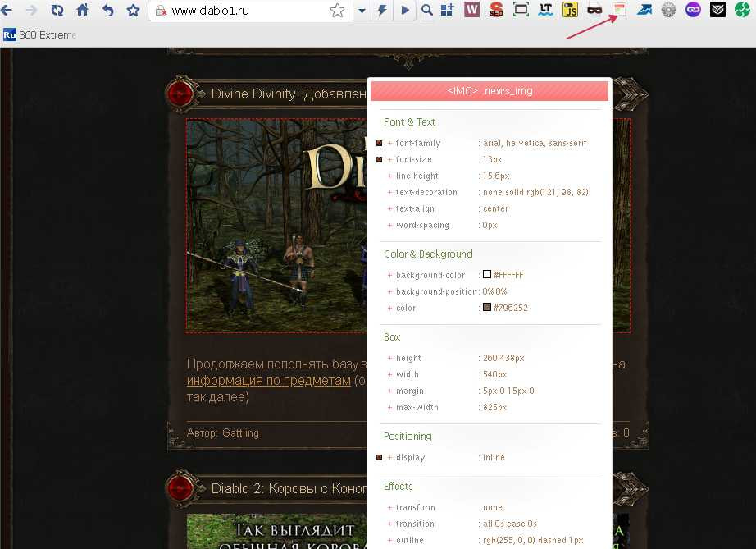Click the magnifier search icon in toolbar
The image size is (756, 549).
coord(426,10)
